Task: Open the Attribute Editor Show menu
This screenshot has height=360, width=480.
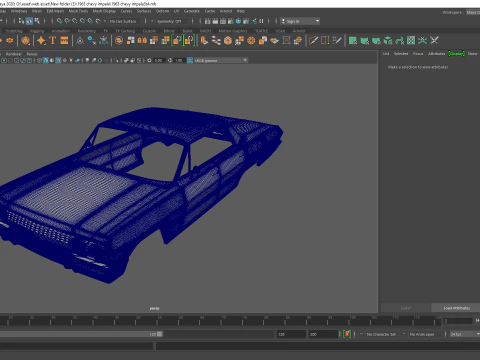Action: click(x=472, y=53)
